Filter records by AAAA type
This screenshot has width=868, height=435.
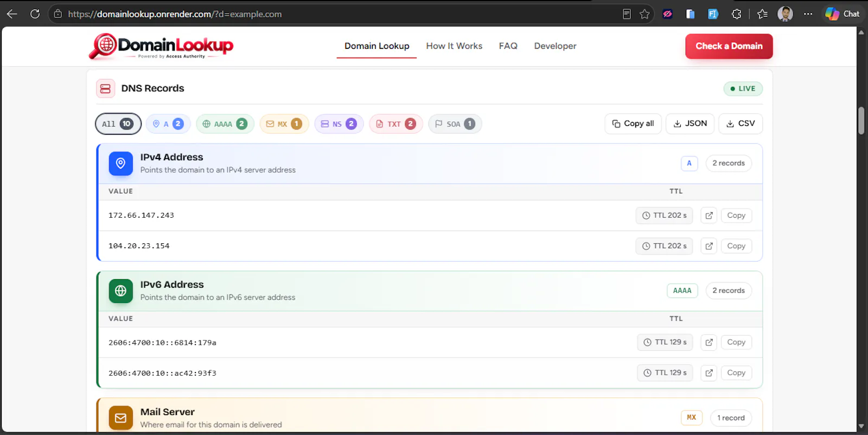pyautogui.click(x=225, y=124)
